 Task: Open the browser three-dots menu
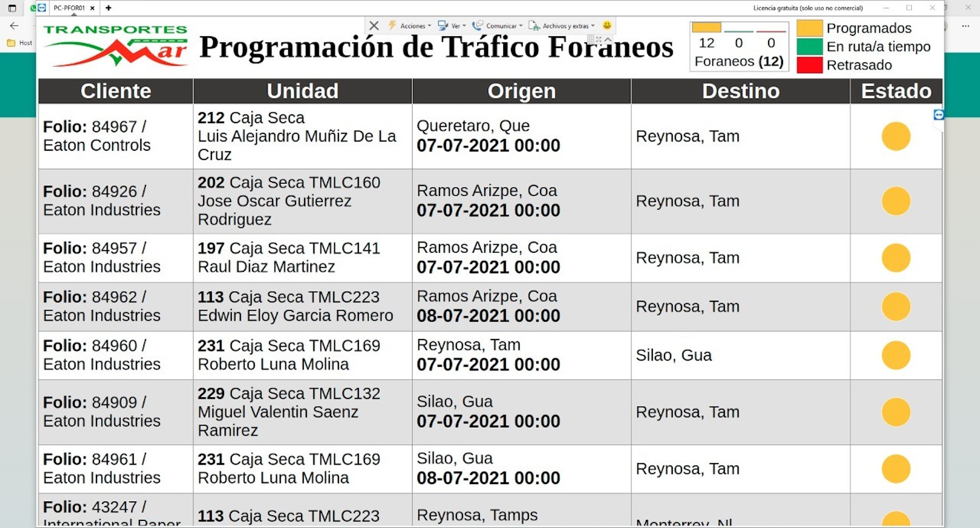pos(966,26)
